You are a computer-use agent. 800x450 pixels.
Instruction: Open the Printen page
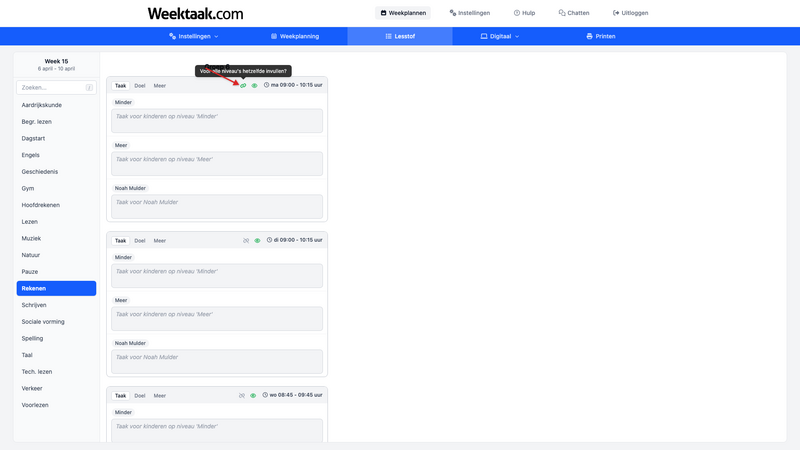pyautogui.click(x=600, y=36)
